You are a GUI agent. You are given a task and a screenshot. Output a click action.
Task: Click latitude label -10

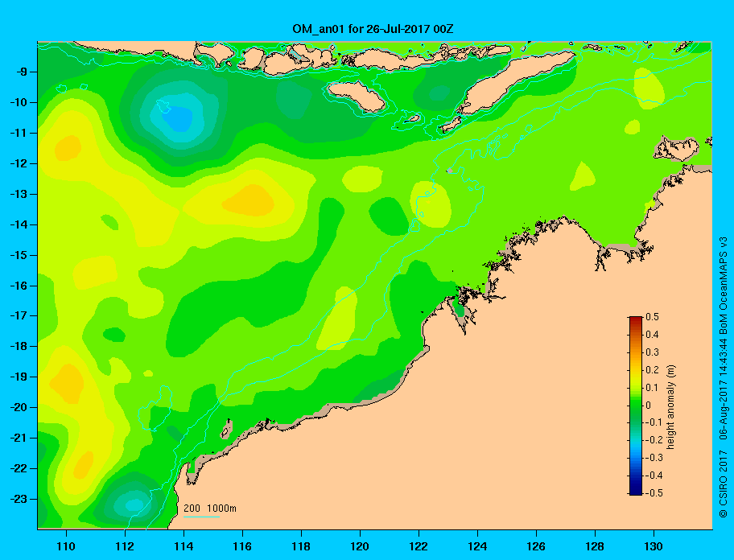18,102
